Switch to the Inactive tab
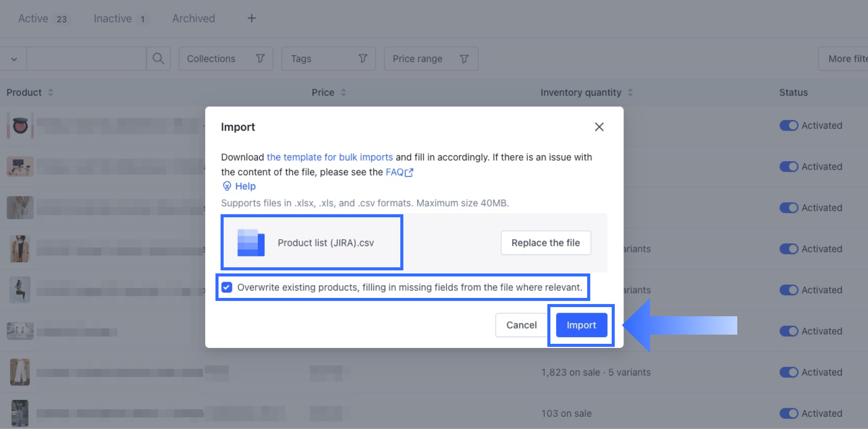This screenshot has width=868, height=429. pyautogui.click(x=113, y=18)
